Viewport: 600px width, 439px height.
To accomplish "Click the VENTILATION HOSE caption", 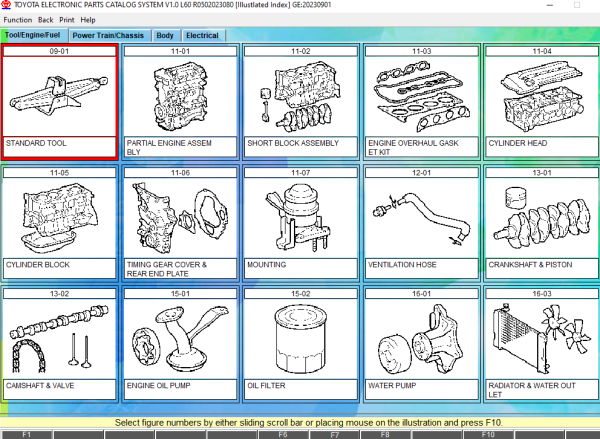I will [421, 268].
